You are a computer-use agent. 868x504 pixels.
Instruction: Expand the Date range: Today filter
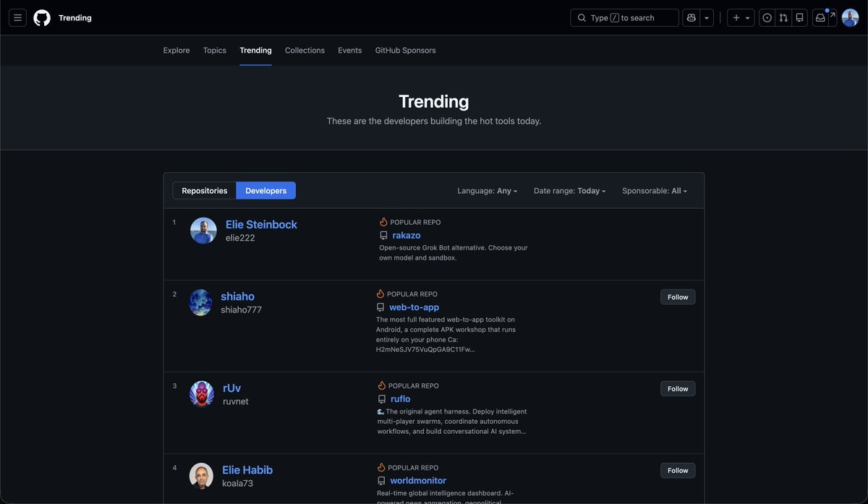click(570, 191)
